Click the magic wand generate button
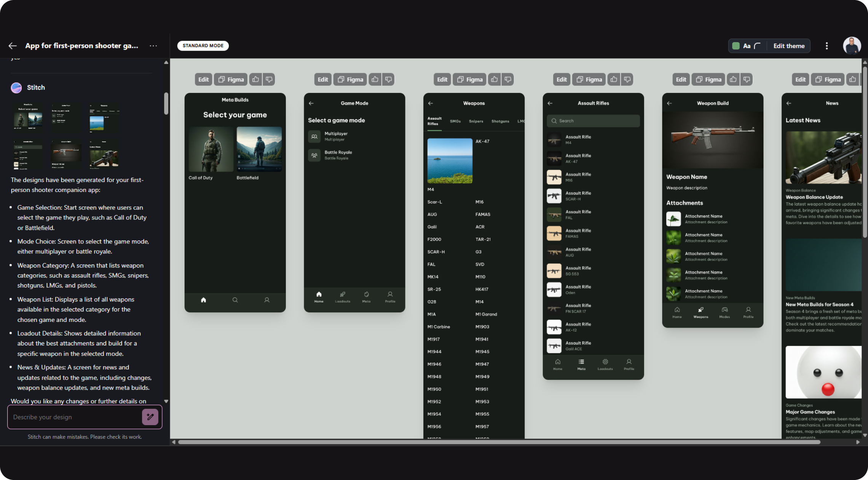Screen dimensions: 868x480 click(150, 417)
